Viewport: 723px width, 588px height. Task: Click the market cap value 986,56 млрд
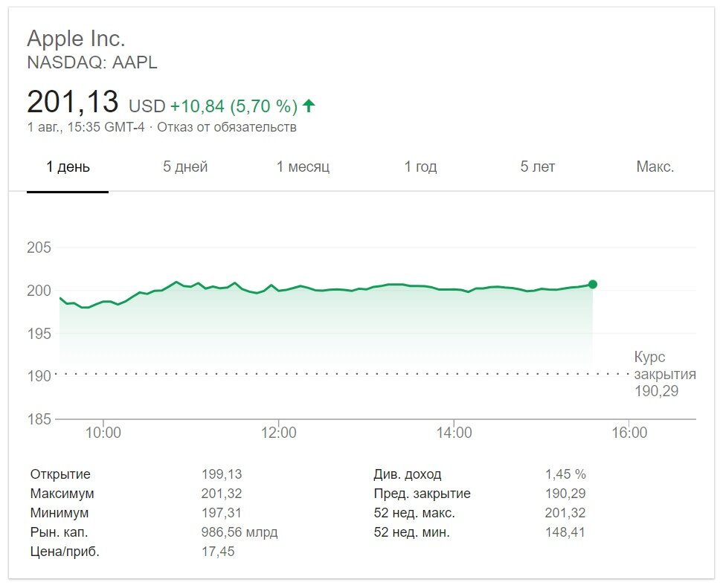(x=240, y=532)
